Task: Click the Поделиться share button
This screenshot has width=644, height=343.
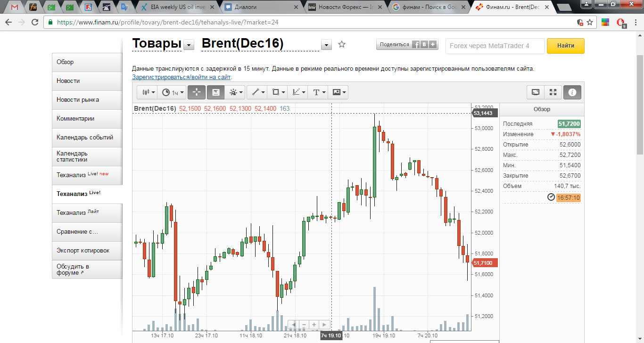Action: click(x=394, y=44)
